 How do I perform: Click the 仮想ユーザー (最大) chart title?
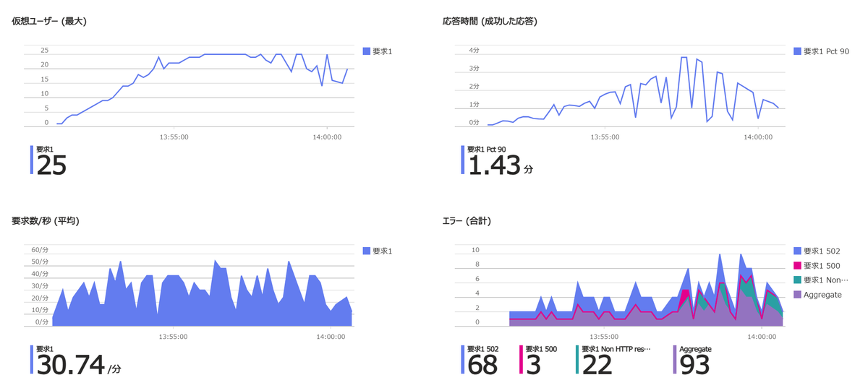point(49,22)
